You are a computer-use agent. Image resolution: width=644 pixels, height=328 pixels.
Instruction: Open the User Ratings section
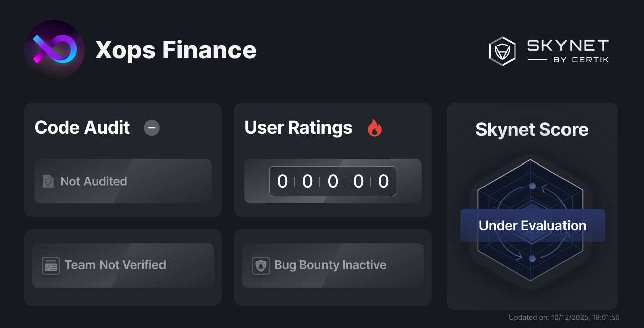point(298,128)
